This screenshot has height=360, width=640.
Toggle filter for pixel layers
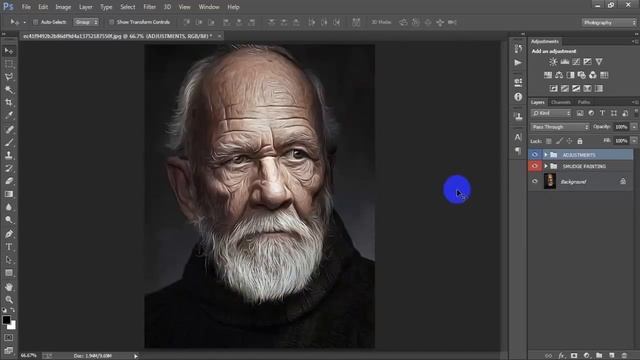(580, 113)
